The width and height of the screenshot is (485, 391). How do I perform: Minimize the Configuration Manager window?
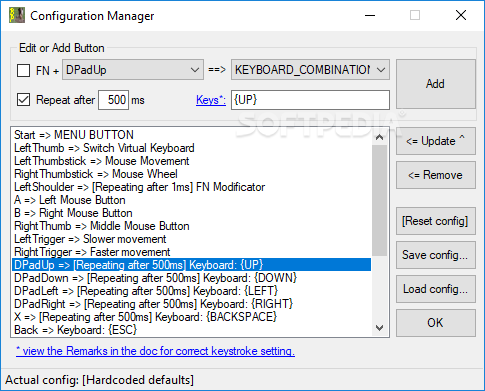[x=370, y=15]
